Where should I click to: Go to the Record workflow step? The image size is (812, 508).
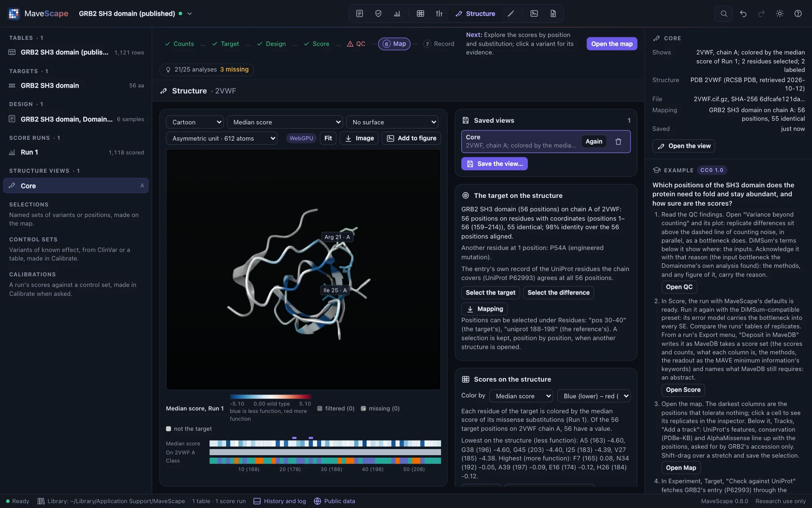point(439,44)
